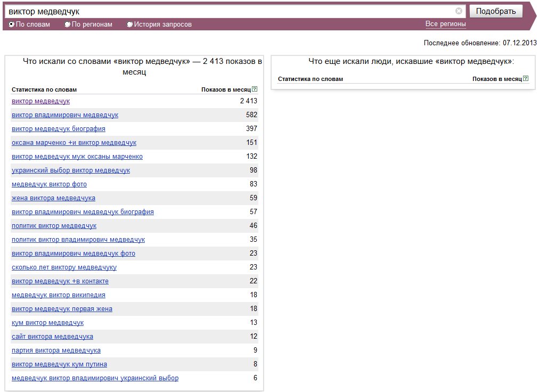Open the "оксана марченко +и виктор медведчук" link
The image size is (539, 392).
74,143
